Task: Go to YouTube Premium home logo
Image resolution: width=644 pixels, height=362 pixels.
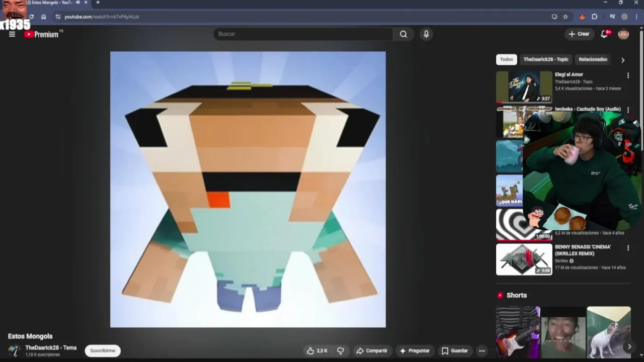Action: pos(42,34)
